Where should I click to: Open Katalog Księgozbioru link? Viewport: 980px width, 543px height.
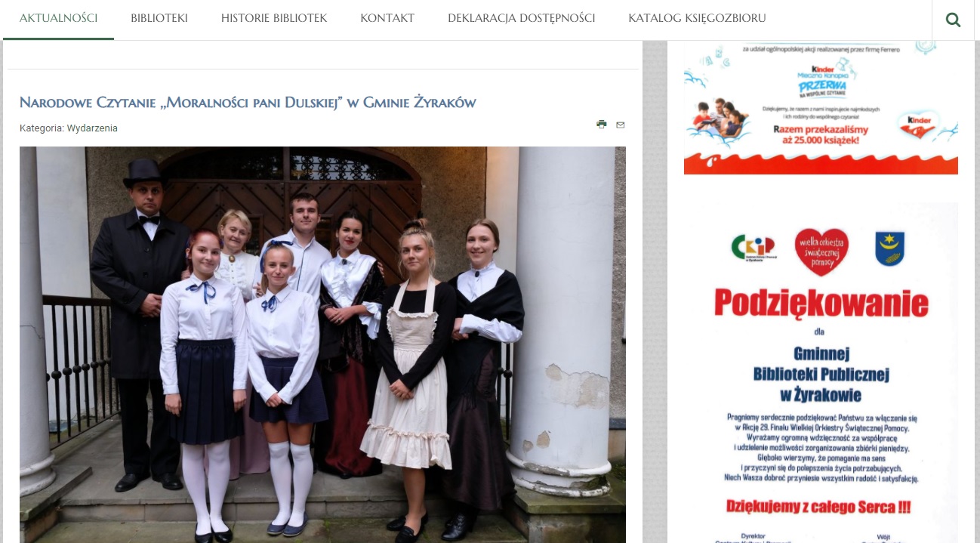(x=697, y=18)
